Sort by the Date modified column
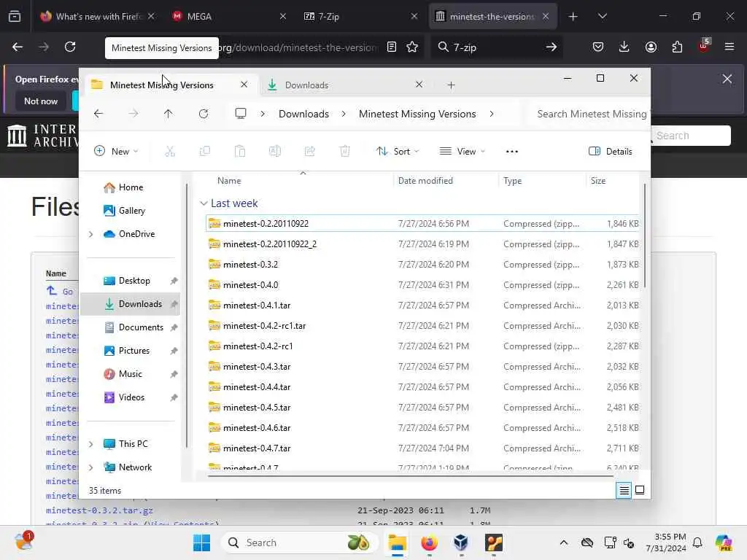The width and height of the screenshot is (747, 560). [425, 181]
